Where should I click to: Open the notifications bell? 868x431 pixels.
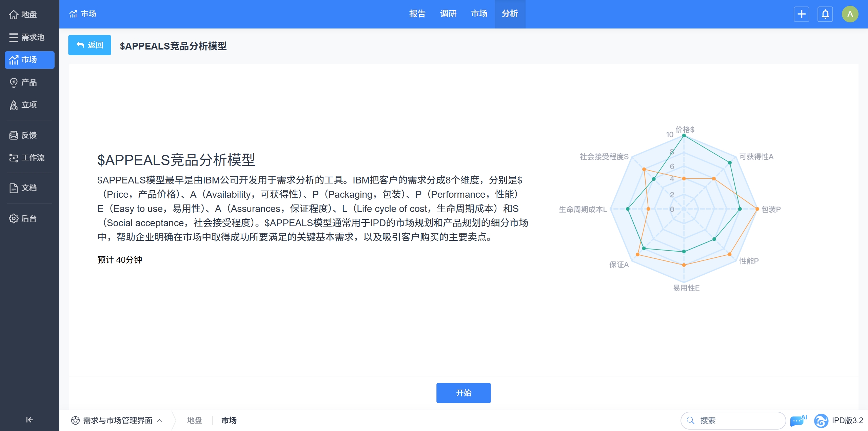point(825,14)
